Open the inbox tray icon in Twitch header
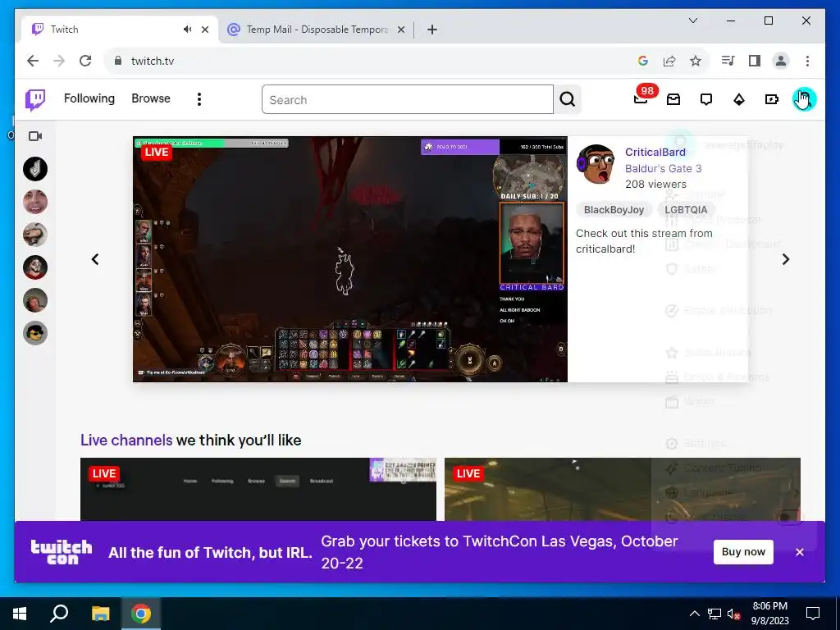 point(673,99)
